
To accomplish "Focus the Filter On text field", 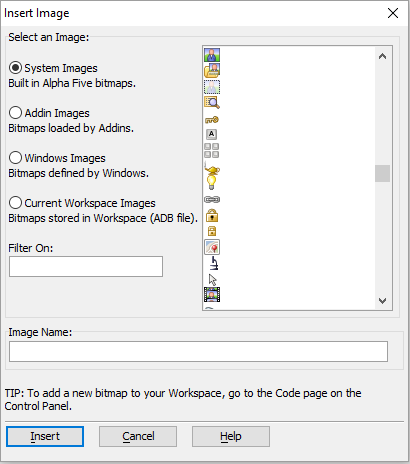I will [86, 266].
